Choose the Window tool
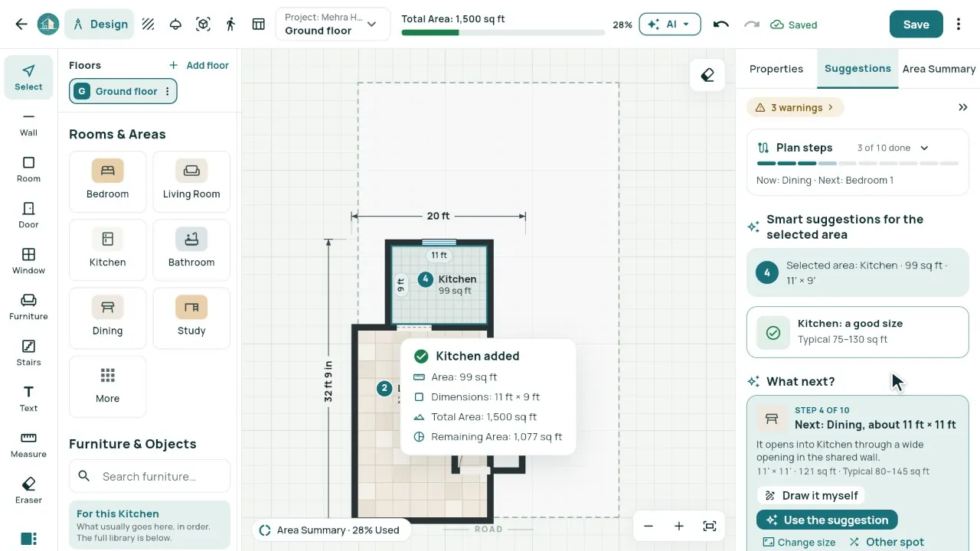The width and height of the screenshot is (980, 551). coord(28,261)
